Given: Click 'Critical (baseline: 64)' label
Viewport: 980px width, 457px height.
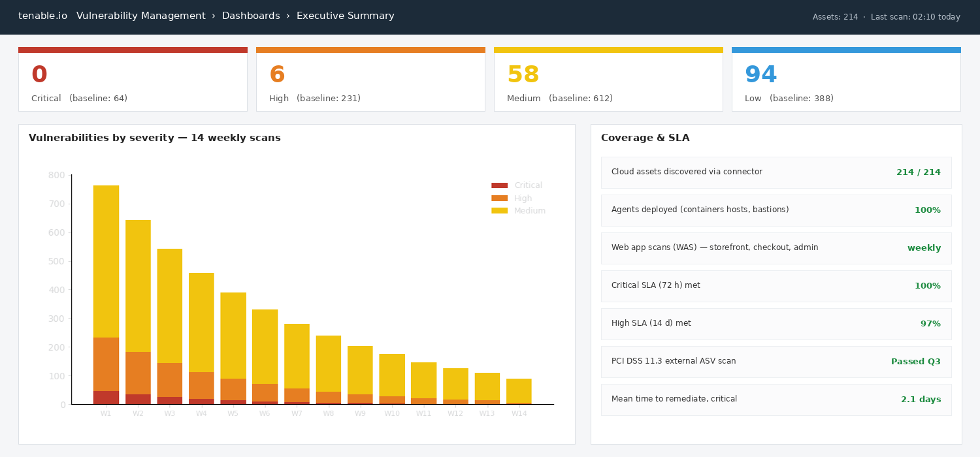Looking at the screenshot, I should coord(79,99).
